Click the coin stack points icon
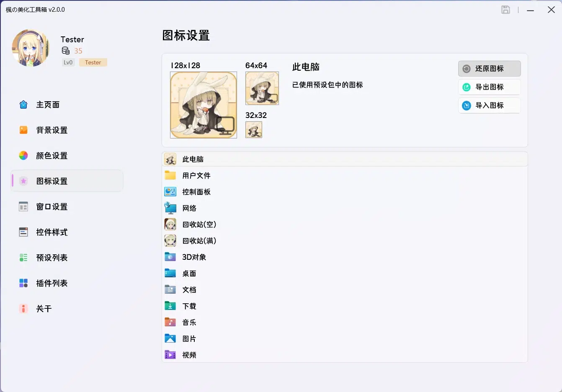562x392 pixels. coord(66,51)
